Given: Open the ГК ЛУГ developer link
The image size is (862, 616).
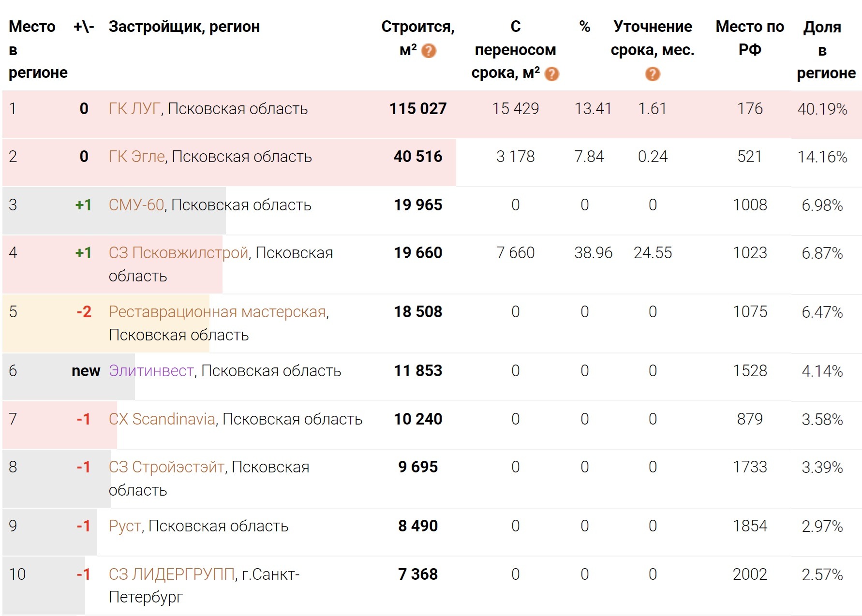Looking at the screenshot, I should pos(134,109).
